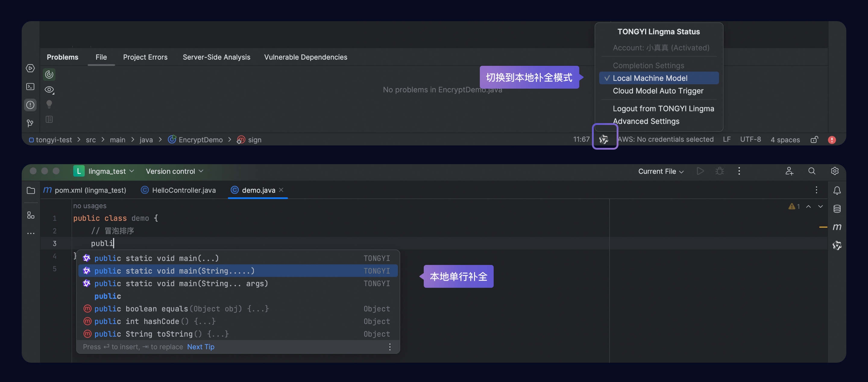
Task: Open IDE settings gear icon
Action: coord(835,171)
